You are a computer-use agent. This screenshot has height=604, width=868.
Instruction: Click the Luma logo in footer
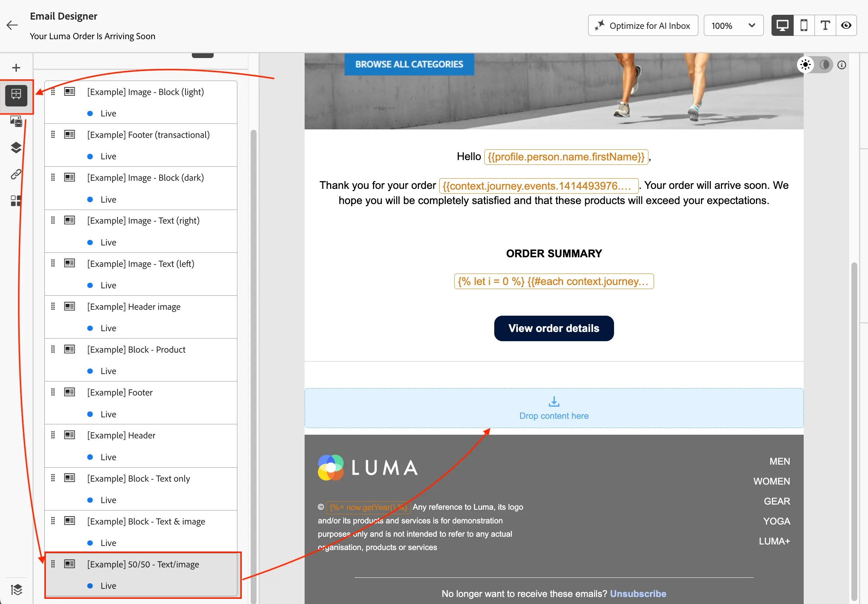[368, 468]
